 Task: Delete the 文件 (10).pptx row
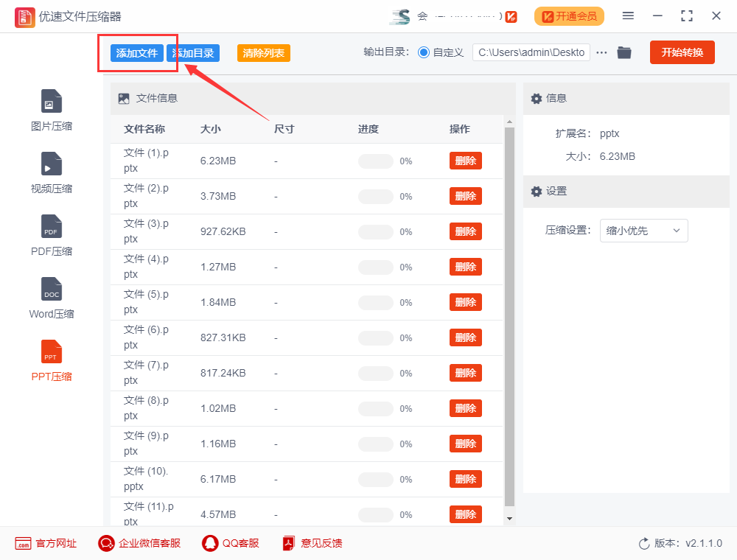[x=465, y=479]
